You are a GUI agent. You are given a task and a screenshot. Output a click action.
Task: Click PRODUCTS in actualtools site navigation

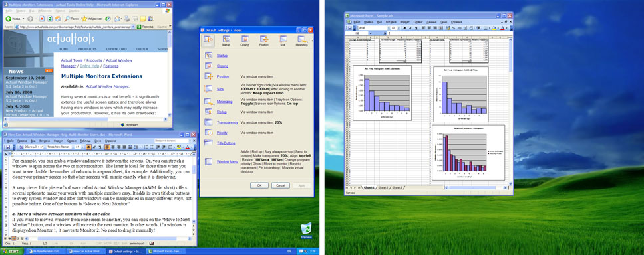coord(87,49)
